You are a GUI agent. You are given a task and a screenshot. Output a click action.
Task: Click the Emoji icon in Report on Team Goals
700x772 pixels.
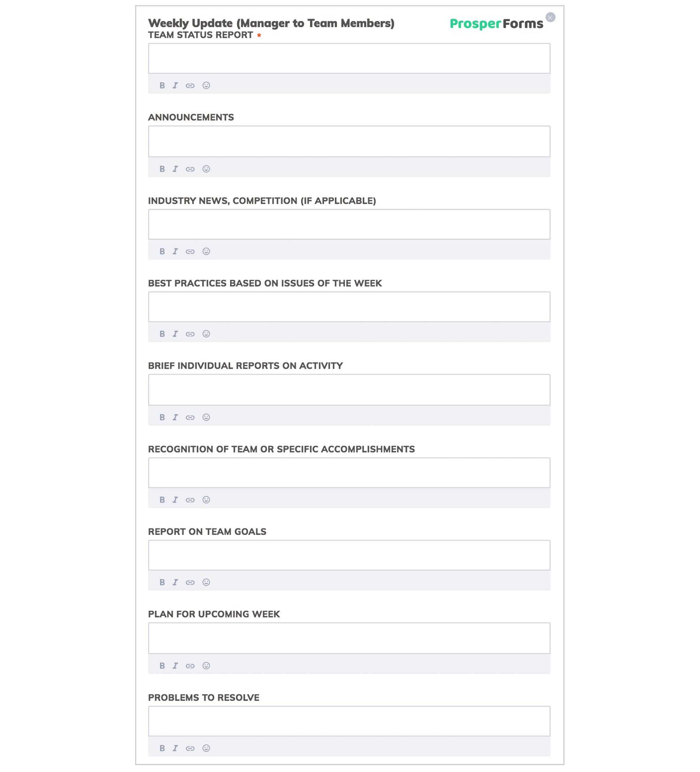pos(206,582)
